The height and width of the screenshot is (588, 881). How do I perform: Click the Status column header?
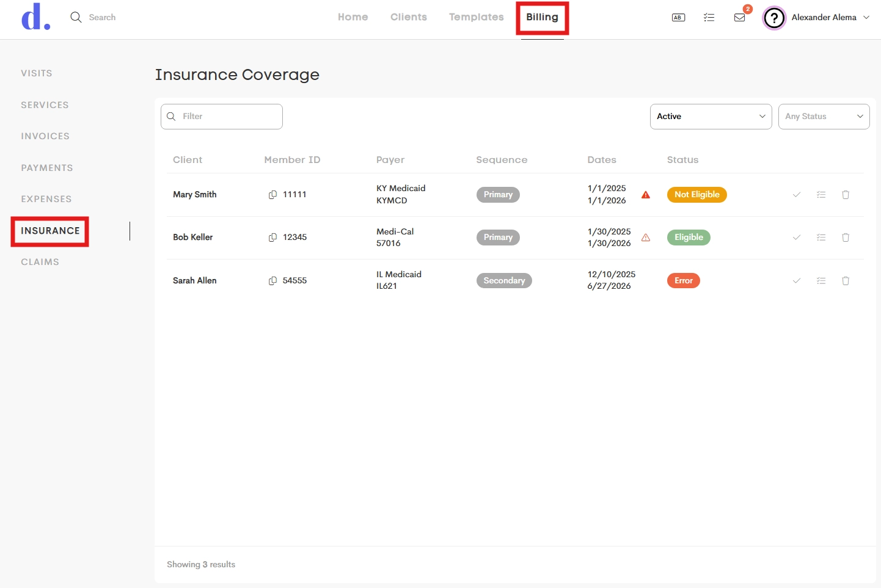coord(682,160)
